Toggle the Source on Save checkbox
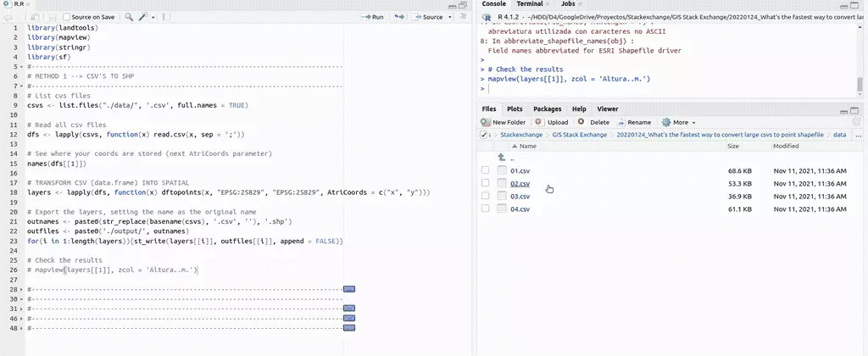 66,17
